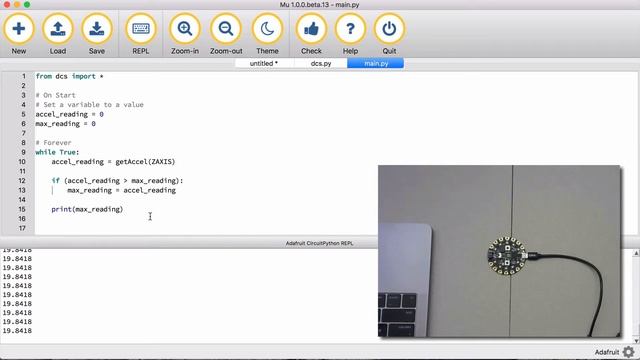Click the Adafruit CircuitPython REPL title
The width and height of the screenshot is (640, 360).
[320, 243]
